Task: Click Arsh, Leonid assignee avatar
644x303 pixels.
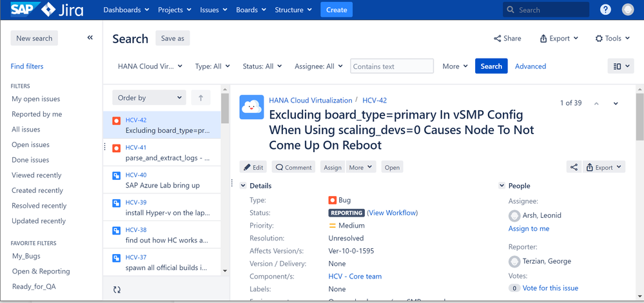Action: tap(514, 215)
